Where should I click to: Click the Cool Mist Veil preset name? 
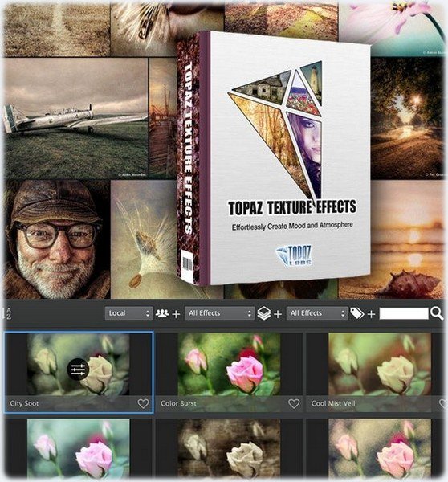(x=333, y=403)
